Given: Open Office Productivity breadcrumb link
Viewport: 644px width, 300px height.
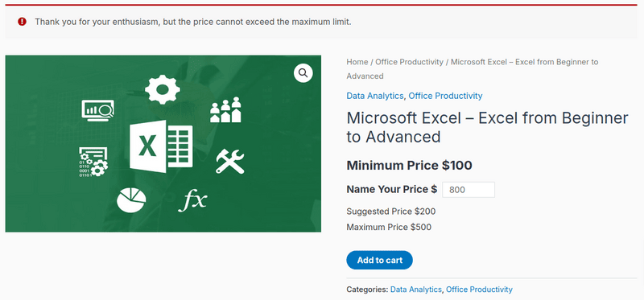Looking at the screenshot, I should 409,62.
